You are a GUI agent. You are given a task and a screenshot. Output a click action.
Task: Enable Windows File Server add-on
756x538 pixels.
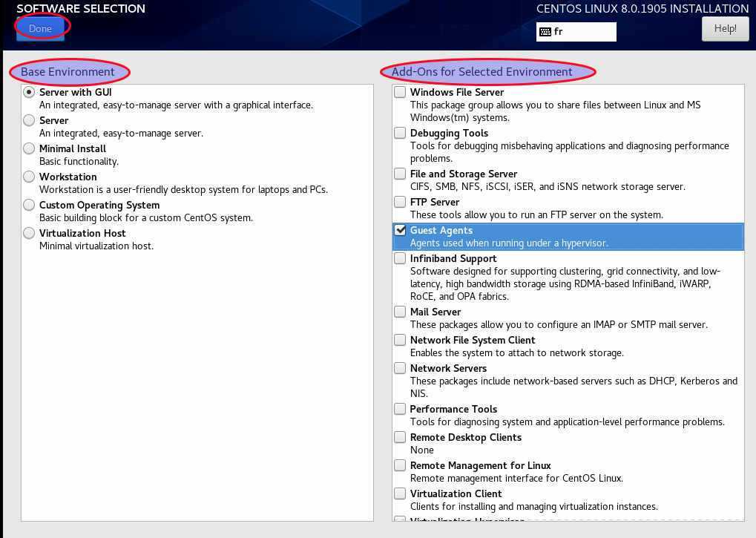(401, 93)
